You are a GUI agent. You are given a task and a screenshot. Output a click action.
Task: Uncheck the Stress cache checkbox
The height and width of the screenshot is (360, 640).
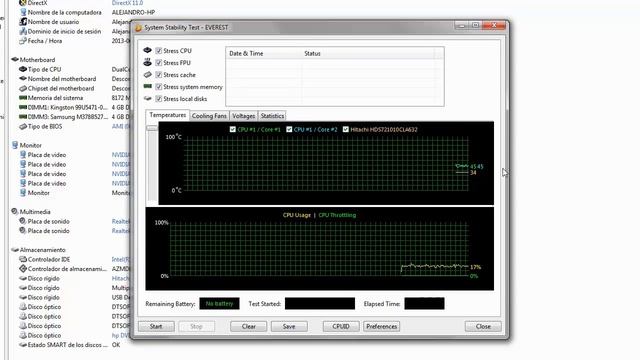pos(159,75)
